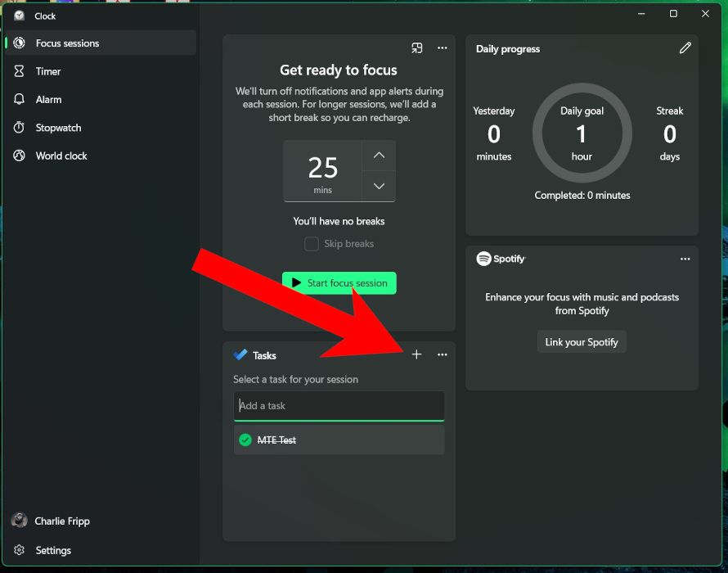Click the pop-out icon on the focus panel
This screenshot has width=728, height=573.
(417, 48)
